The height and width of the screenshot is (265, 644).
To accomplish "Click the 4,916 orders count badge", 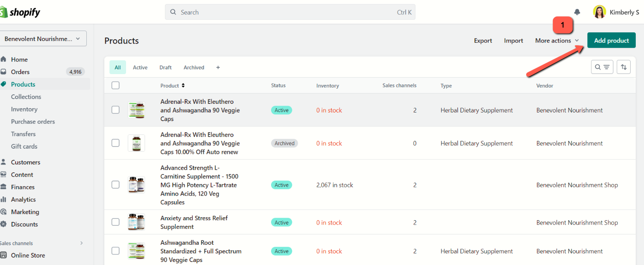I will point(76,72).
